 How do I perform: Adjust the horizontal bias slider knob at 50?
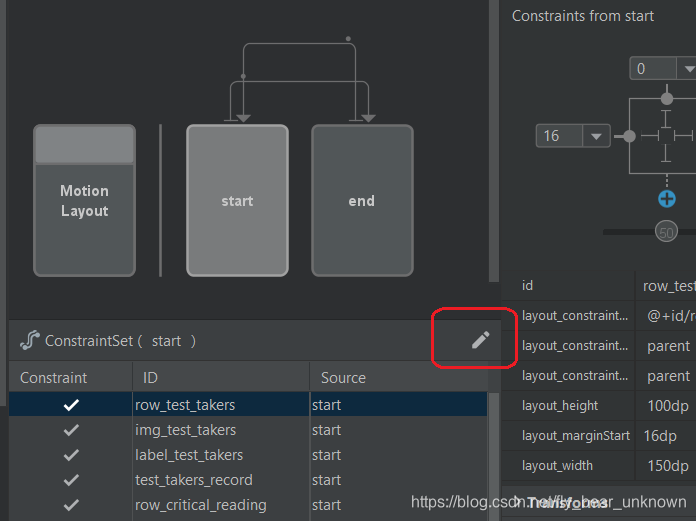click(666, 232)
